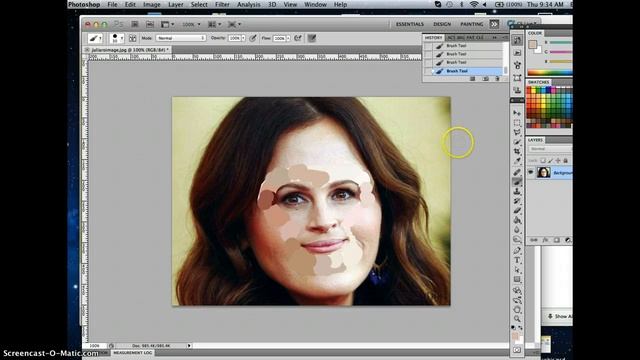Toggle lock image pixels
This screenshot has height=360, width=640.
click(x=550, y=160)
